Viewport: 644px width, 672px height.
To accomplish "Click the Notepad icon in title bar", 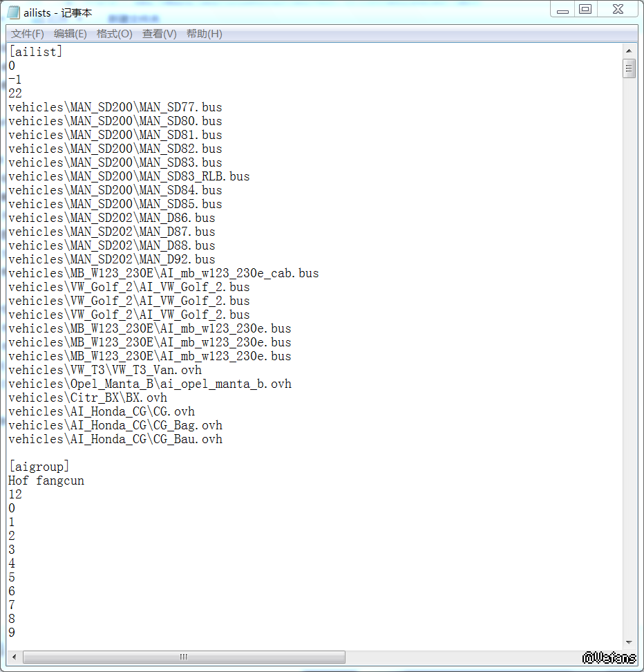I will click(13, 12).
